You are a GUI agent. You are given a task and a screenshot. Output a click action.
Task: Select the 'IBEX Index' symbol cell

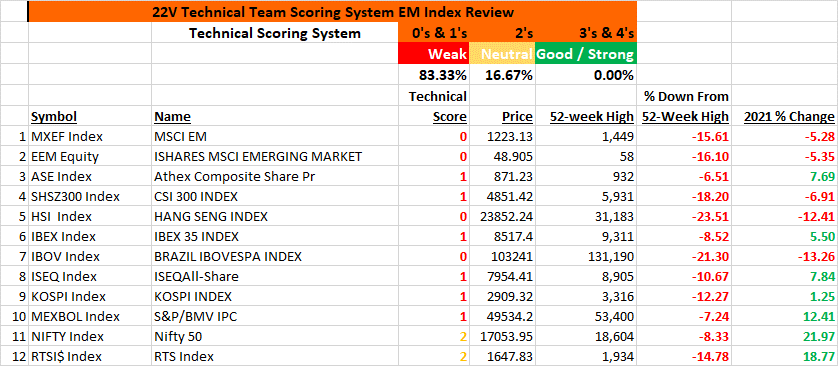coord(90,237)
